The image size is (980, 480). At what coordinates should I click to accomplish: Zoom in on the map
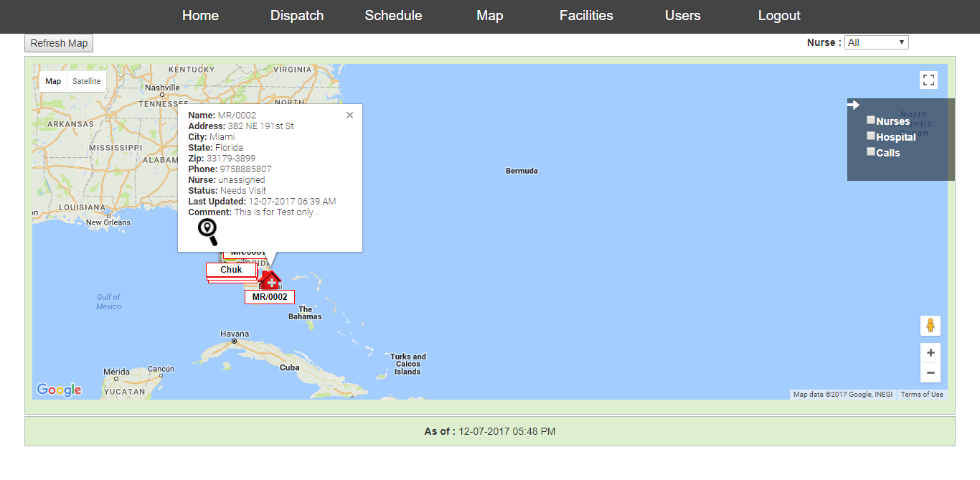point(930,353)
